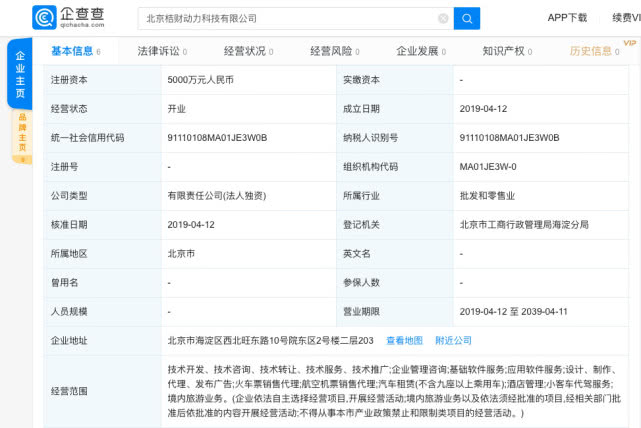Go to the 经营风险 tab

click(331, 51)
